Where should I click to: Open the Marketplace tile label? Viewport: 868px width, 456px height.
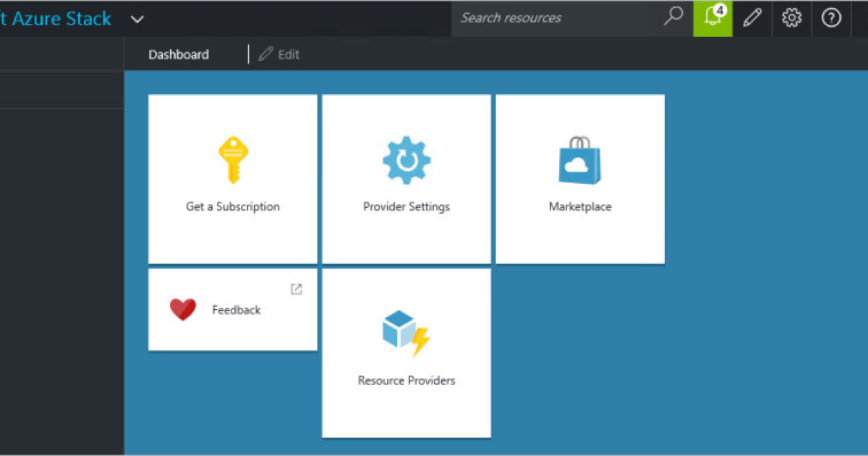[x=580, y=207]
